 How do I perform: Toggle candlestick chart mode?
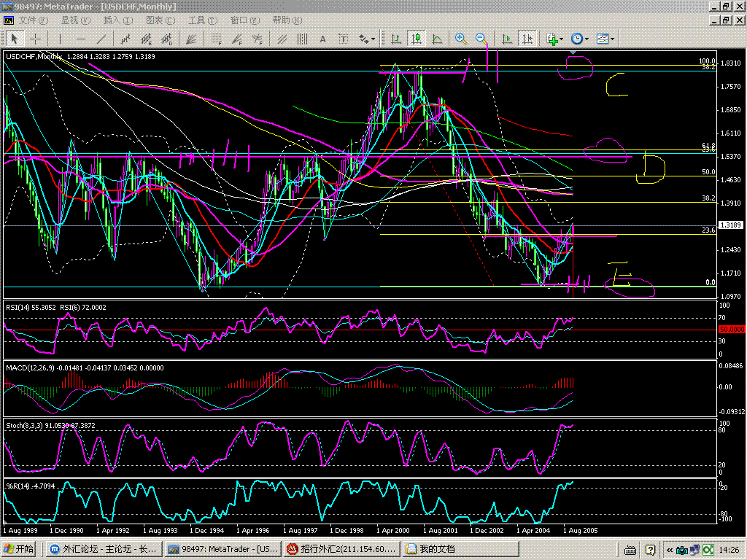point(416,39)
